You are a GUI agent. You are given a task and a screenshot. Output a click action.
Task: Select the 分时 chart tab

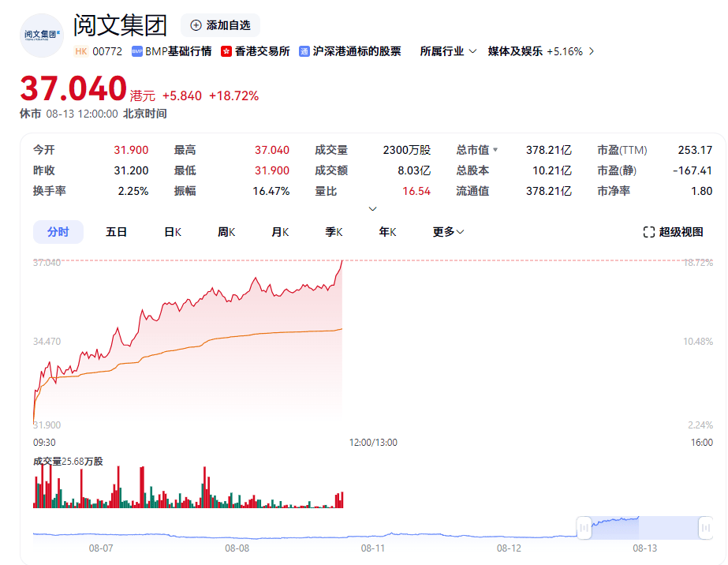pyautogui.click(x=58, y=232)
